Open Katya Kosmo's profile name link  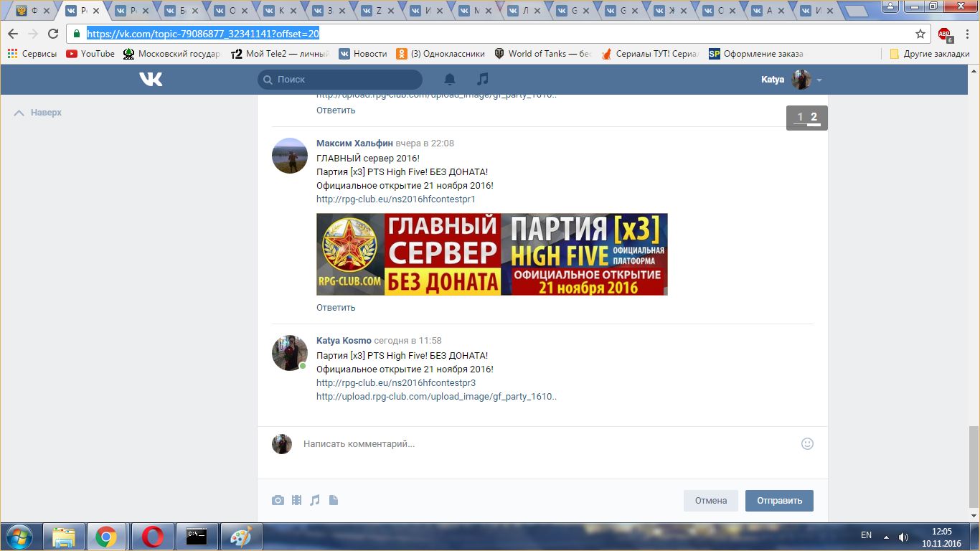pos(344,341)
